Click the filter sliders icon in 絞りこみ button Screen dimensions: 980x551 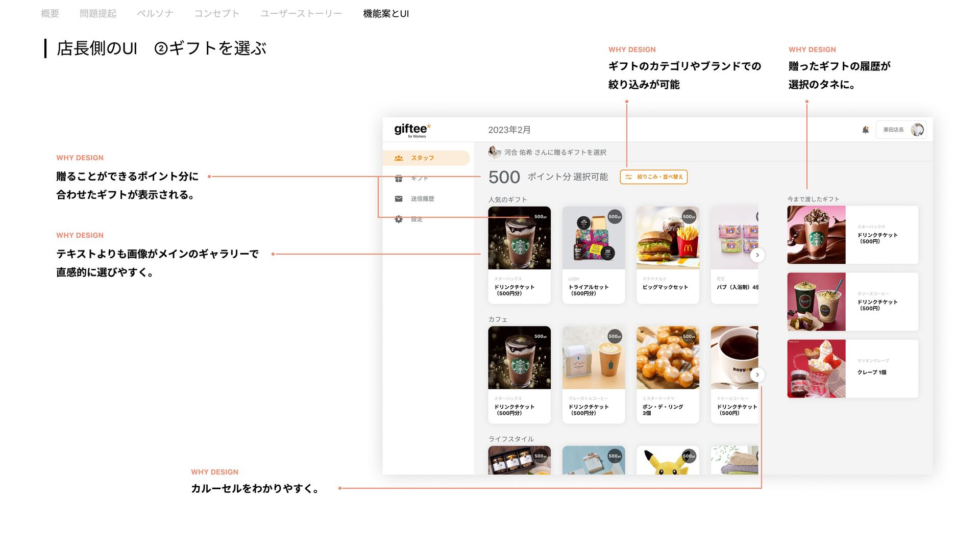click(x=629, y=177)
